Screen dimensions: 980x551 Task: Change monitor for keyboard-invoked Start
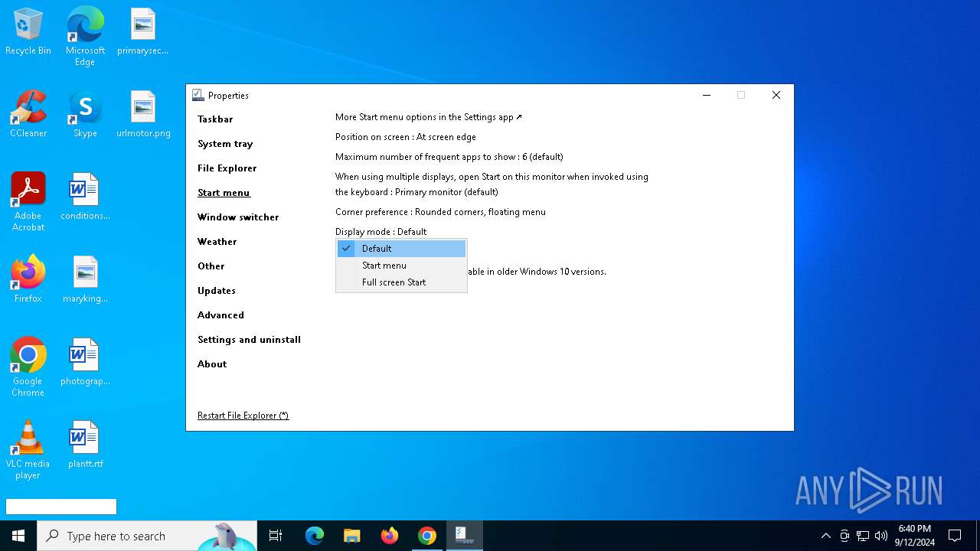492,184
